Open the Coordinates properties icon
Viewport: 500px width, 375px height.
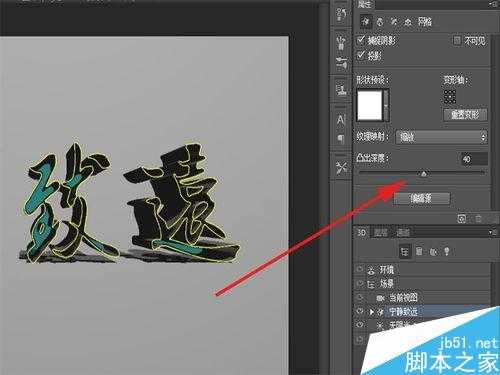408,22
